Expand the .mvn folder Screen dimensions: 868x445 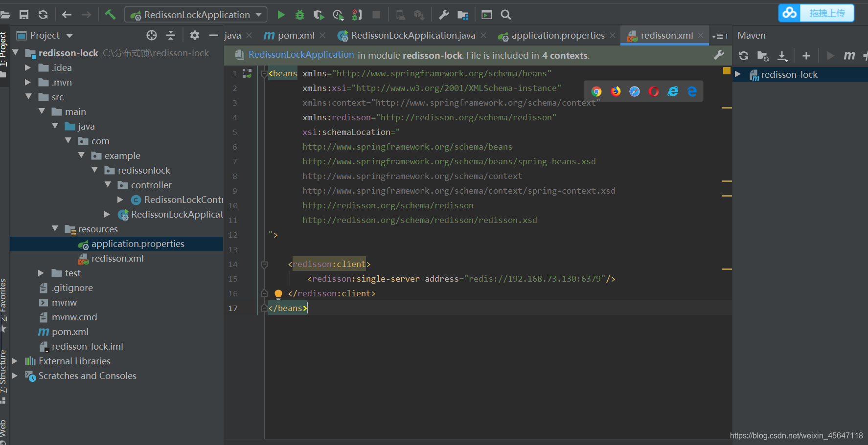point(28,82)
